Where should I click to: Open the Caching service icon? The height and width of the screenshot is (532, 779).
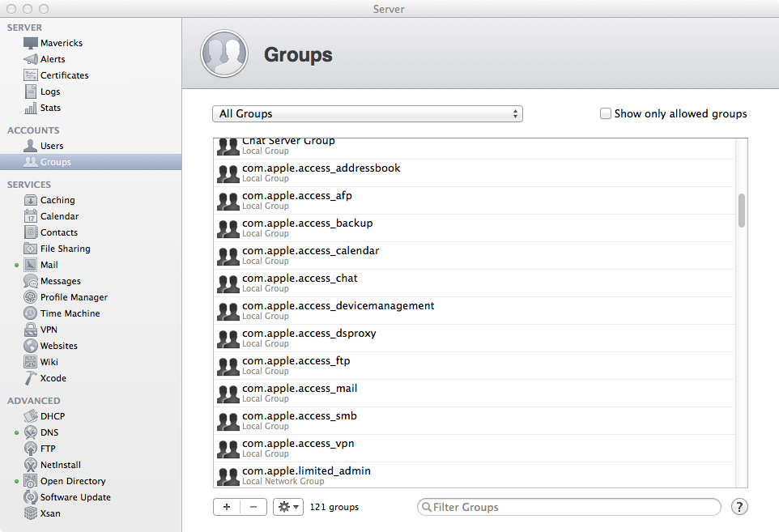pos(30,200)
